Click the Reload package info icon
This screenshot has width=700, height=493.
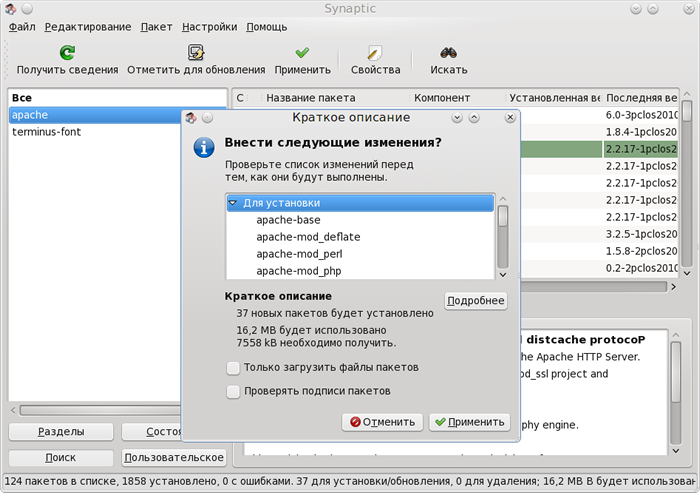[67, 53]
